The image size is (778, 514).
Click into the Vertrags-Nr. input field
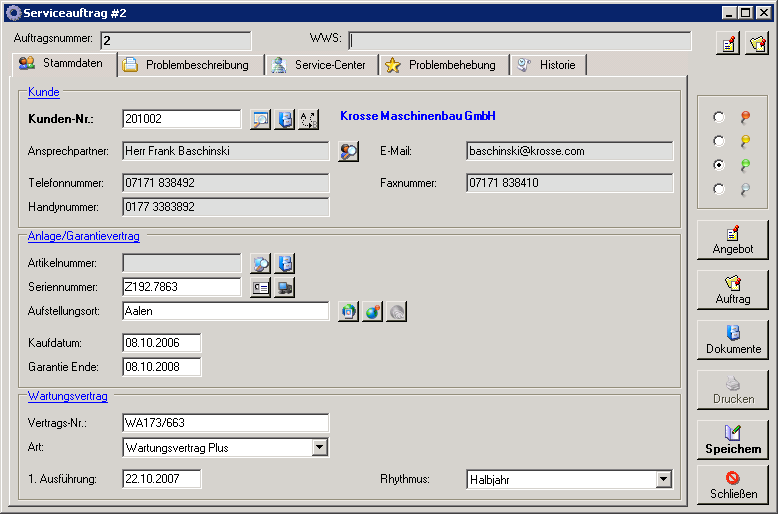(225, 423)
